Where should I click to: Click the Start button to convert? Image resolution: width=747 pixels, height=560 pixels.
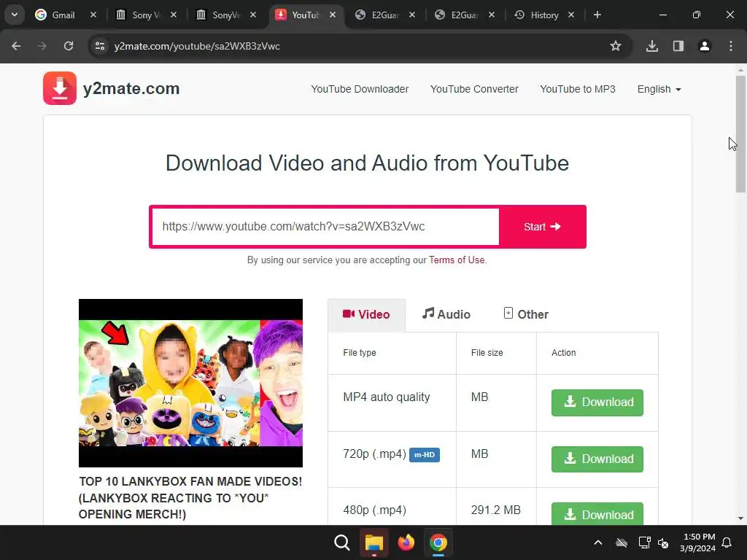coord(542,227)
